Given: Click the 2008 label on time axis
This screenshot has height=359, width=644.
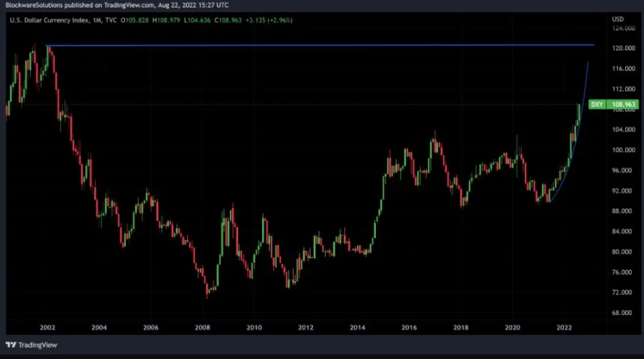Looking at the screenshot, I should pos(202,328).
